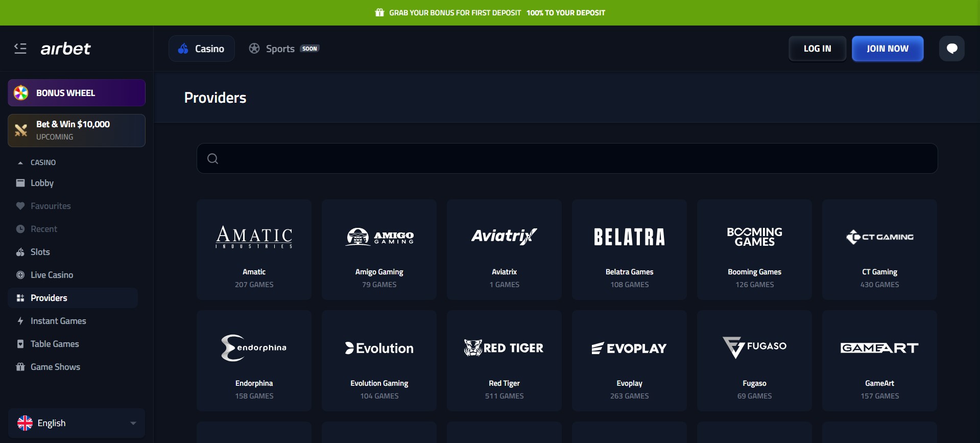Click the search magnifier icon
980x443 pixels.
[x=213, y=158]
